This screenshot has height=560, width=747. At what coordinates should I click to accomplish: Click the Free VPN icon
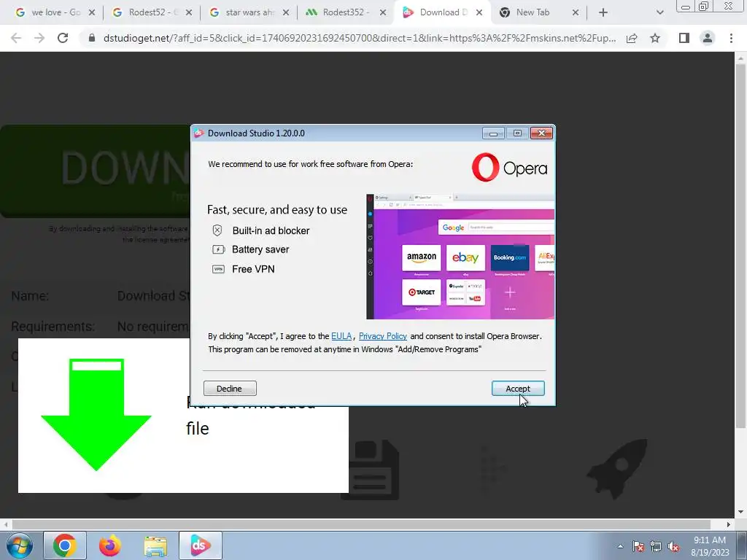pyautogui.click(x=218, y=269)
